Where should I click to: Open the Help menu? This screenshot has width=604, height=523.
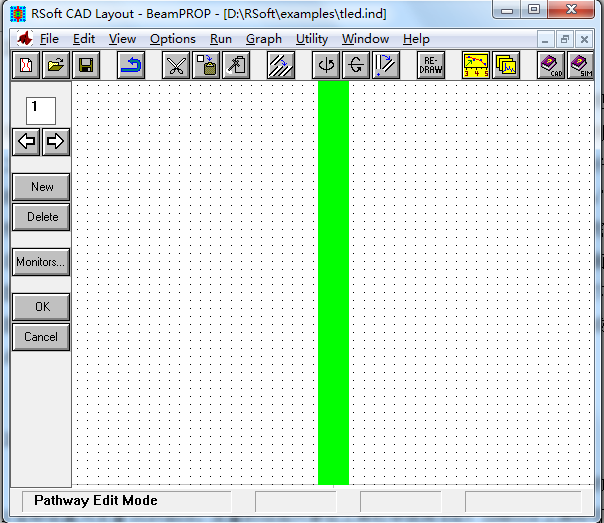pos(416,39)
